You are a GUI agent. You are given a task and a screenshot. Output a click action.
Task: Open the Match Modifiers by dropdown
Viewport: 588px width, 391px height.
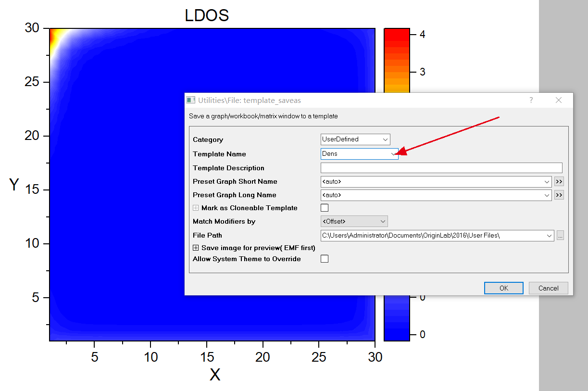354,221
